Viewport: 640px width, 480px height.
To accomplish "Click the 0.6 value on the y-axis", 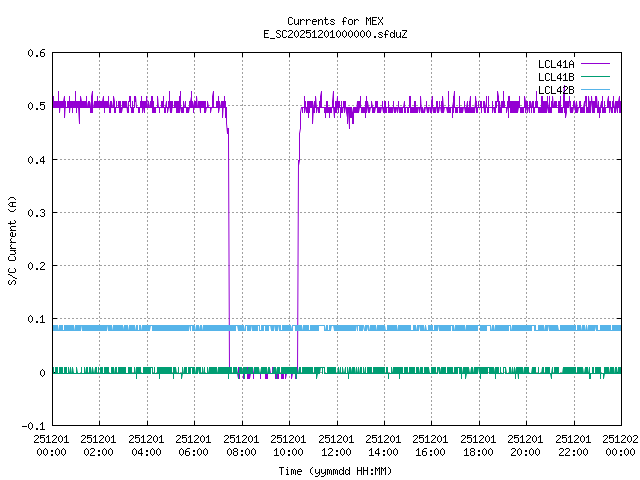I will coord(36,54).
